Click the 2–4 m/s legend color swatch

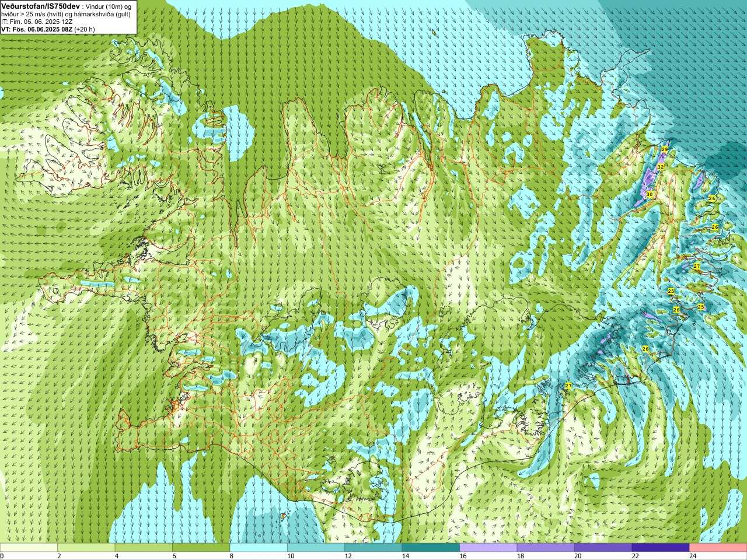point(86,548)
